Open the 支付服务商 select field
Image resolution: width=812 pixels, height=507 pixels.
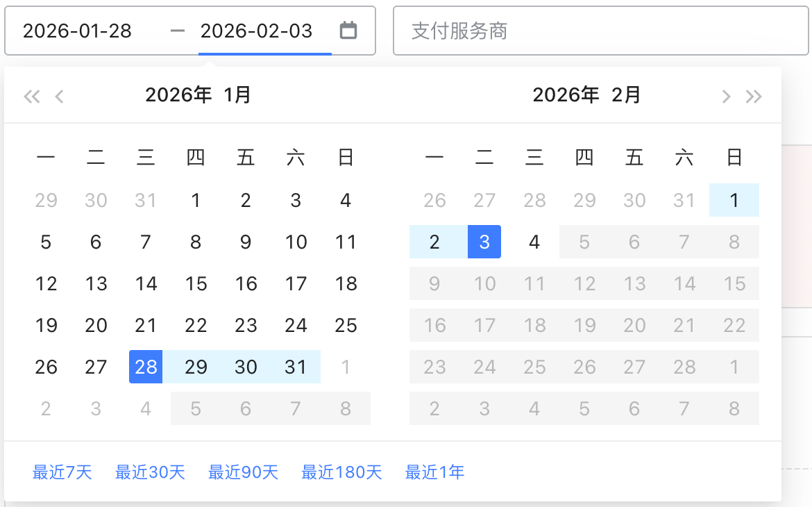pos(600,31)
